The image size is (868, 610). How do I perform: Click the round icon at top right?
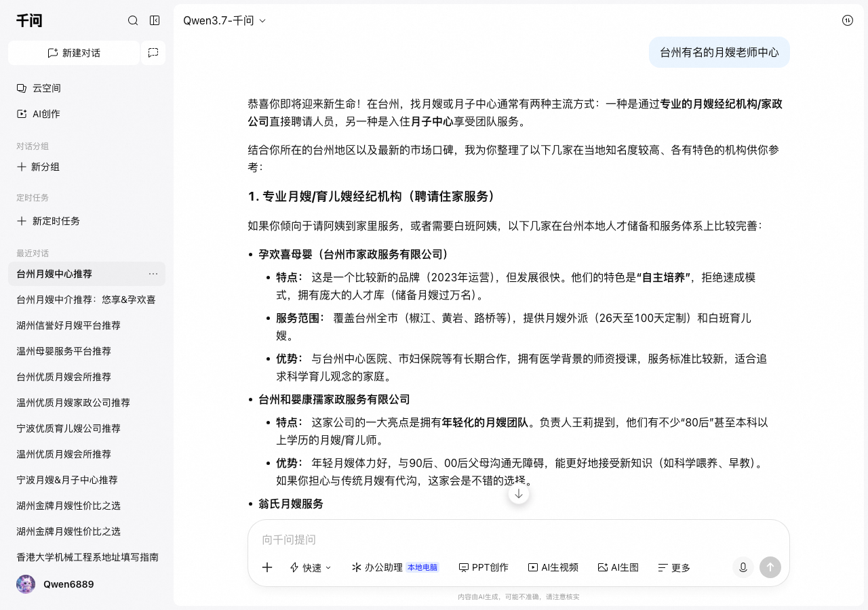[x=848, y=20]
